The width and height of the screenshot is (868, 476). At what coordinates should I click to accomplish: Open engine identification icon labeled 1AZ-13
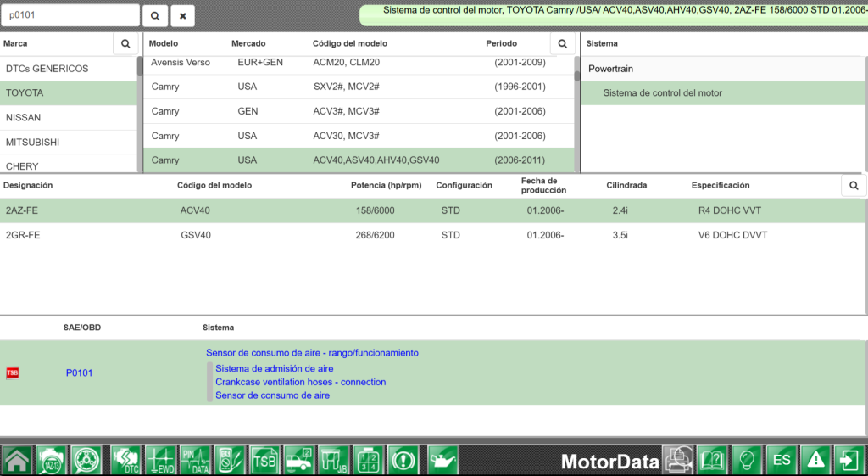click(x=51, y=460)
